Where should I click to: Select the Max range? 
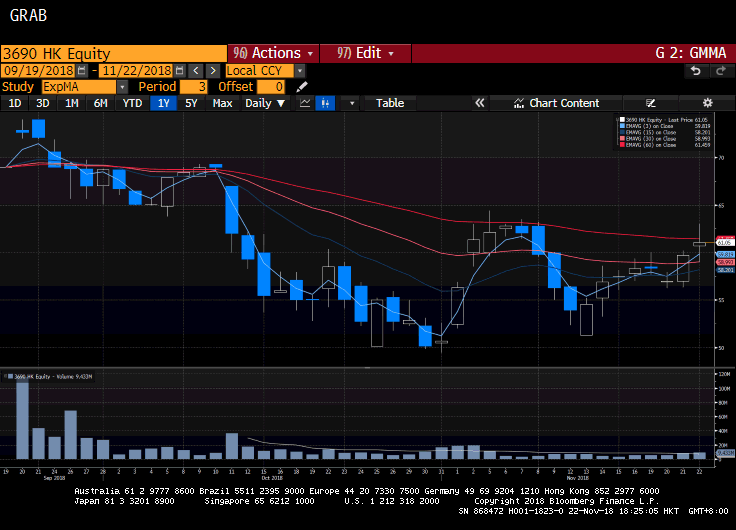click(222, 103)
